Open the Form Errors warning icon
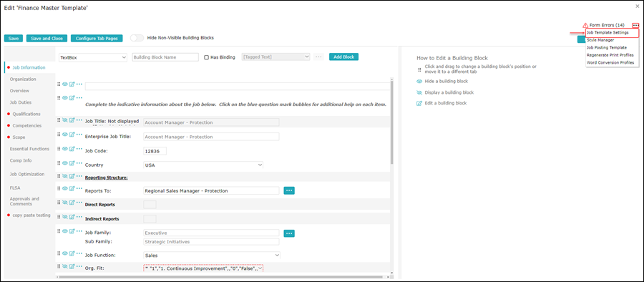The image size is (644, 282). pyautogui.click(x=585, y=26)
